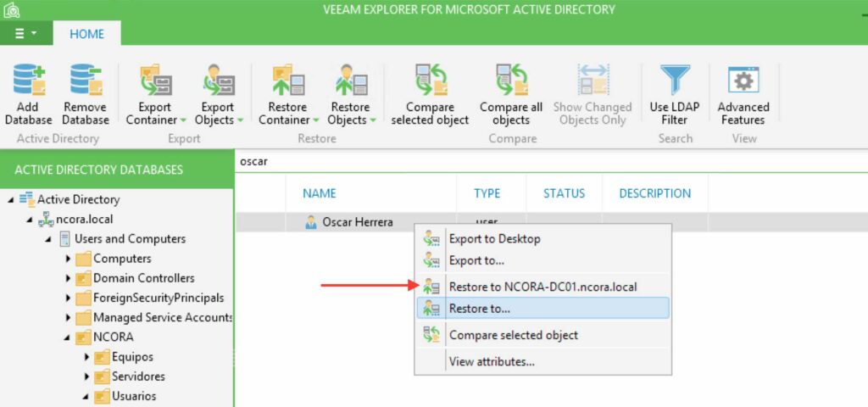The height and width of the screenshot is (407, 868).
Task: Click the search field containing oscar
Action: (551, 162)
